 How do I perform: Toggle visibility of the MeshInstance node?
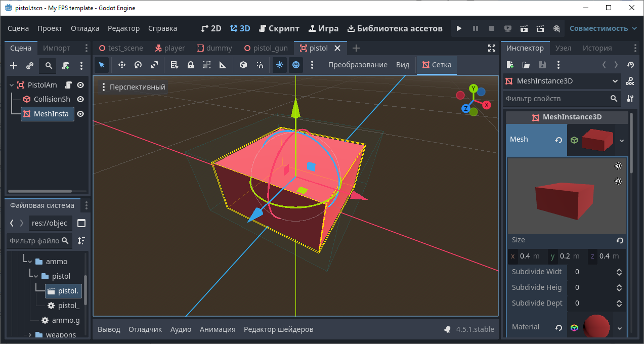pyautogui.click(x=80, y=114)
